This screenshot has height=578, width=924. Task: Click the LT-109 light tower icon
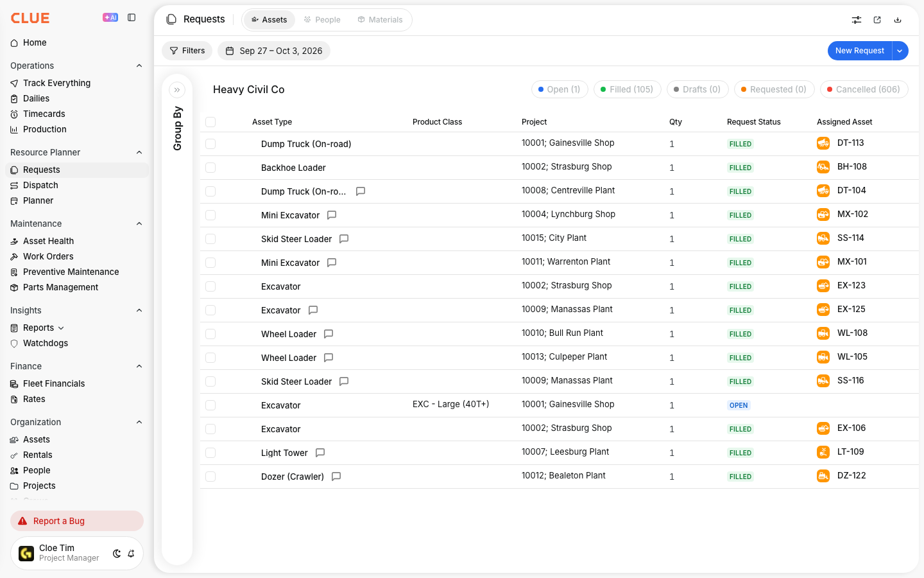pyautogui.click(x=823, y=452)
